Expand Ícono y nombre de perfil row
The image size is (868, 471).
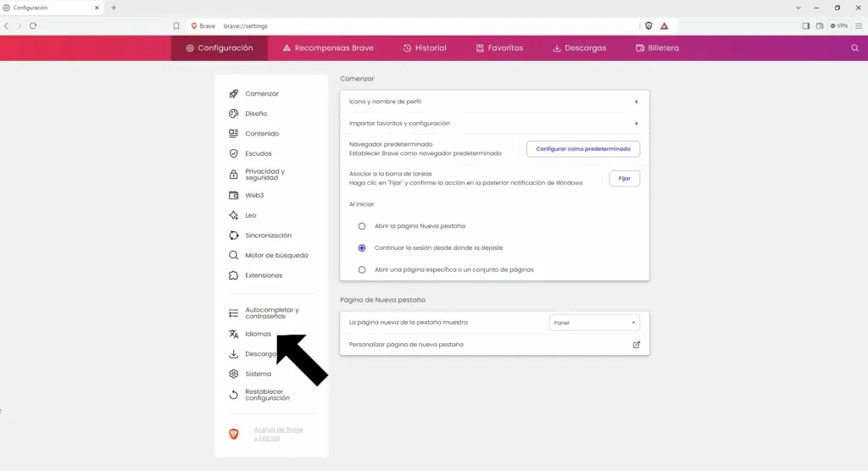tap(494, 102)
